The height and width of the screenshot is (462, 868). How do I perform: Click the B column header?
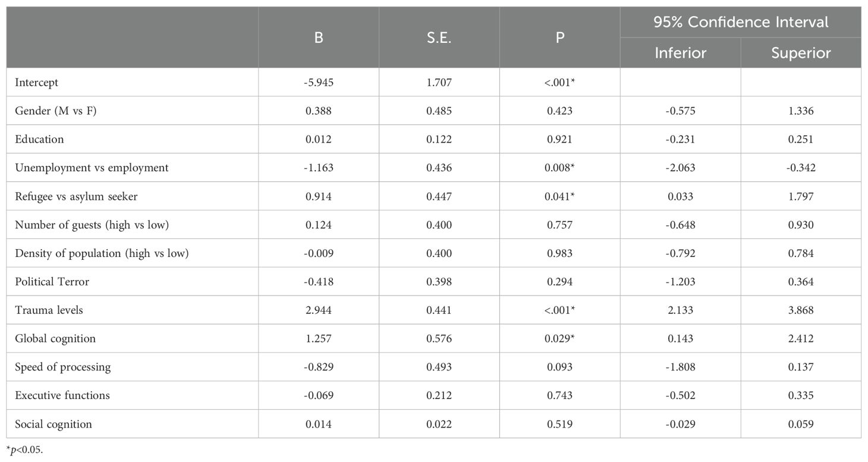pos(319,37)
